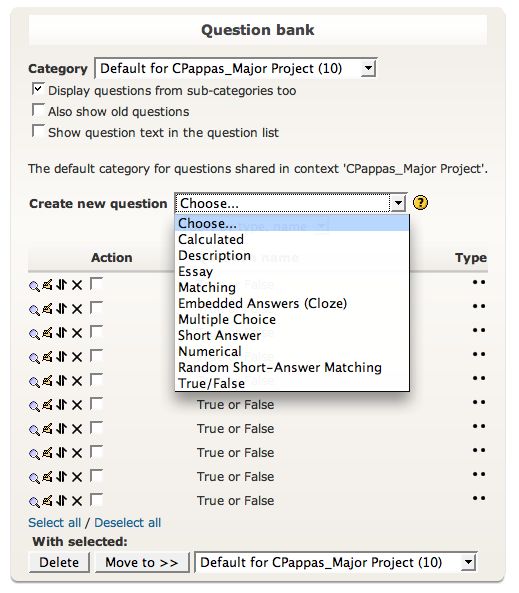
Task: Click the Delete button
Action: [59, 562]
